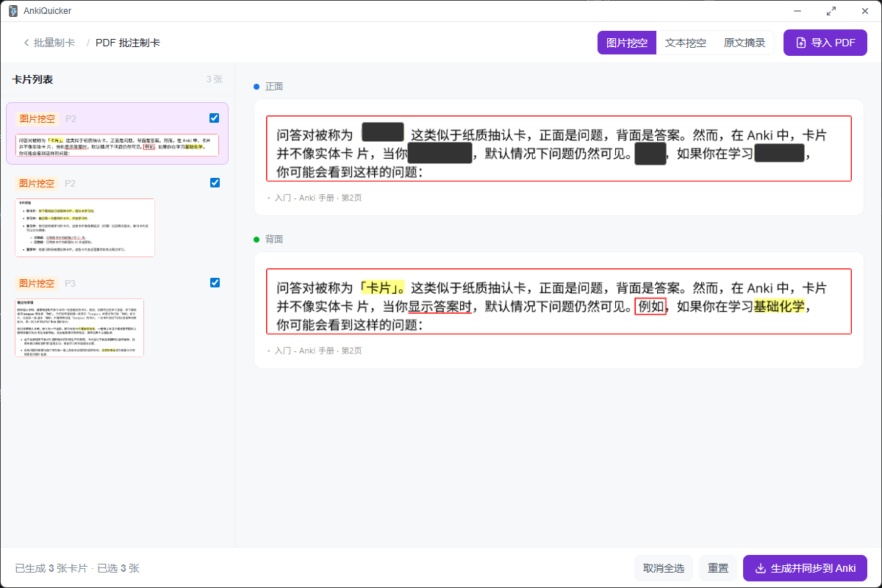Click the first card's 图片挖空 tag
Image resolution: width=882 pixels, height=588 pixels.
tap(37, 118)
